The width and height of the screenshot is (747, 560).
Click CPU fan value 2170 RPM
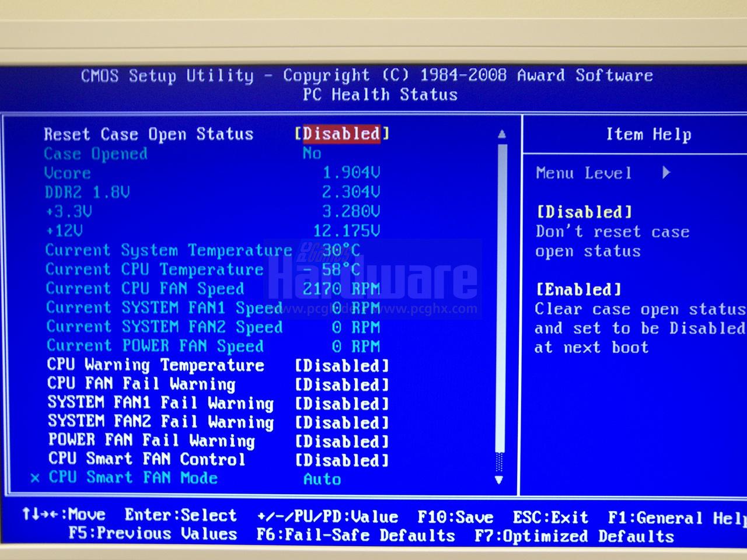coord(341,289)
